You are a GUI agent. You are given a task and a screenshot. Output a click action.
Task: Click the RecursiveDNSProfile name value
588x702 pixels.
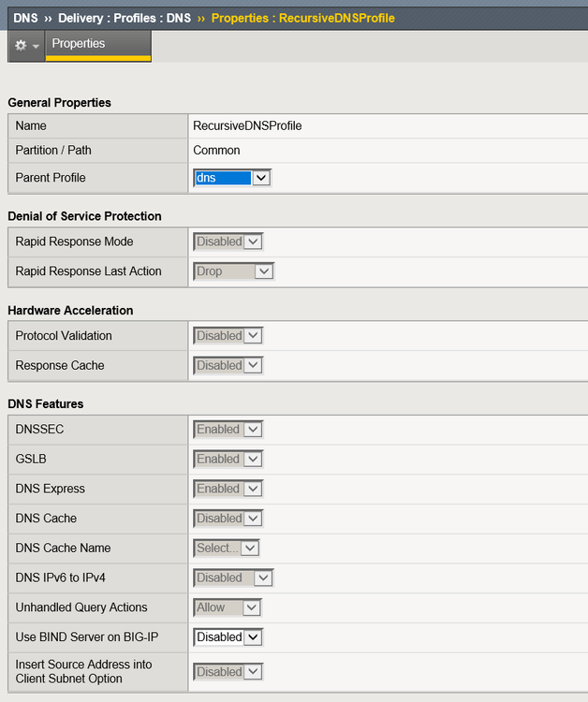tap(247, 125)
